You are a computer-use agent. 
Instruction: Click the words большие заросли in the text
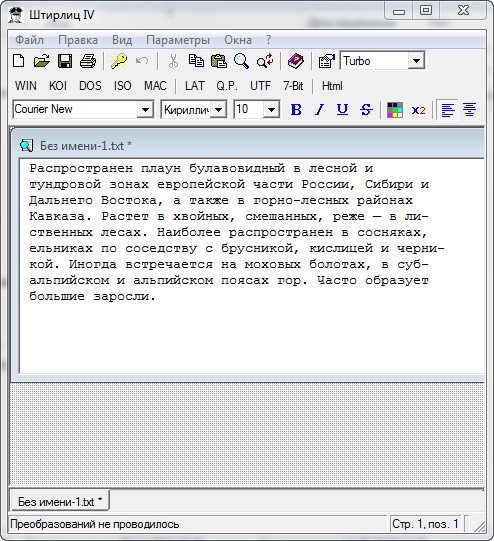pos(92,296)
